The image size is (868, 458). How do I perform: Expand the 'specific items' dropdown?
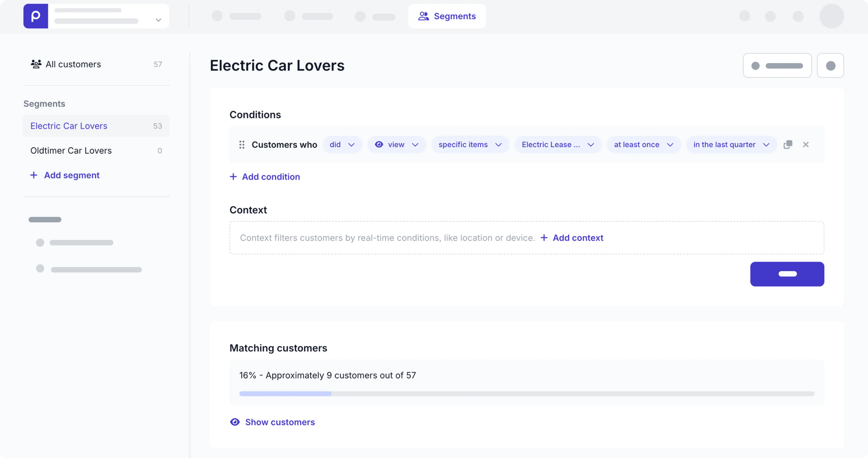(x=470, y=145)
